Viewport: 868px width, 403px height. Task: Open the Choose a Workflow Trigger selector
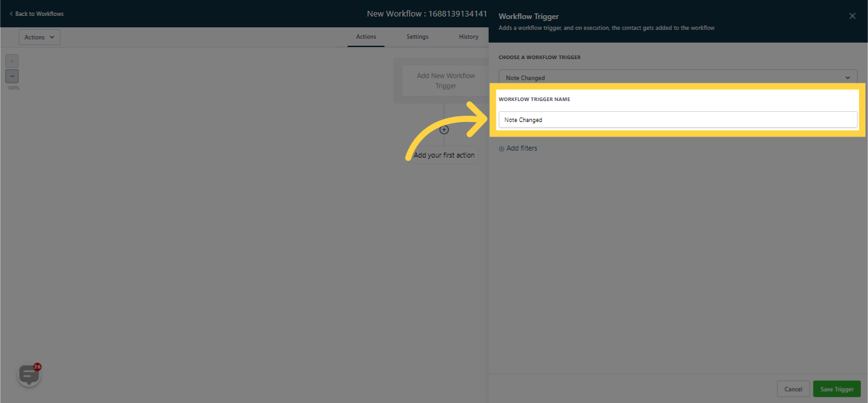677,77
